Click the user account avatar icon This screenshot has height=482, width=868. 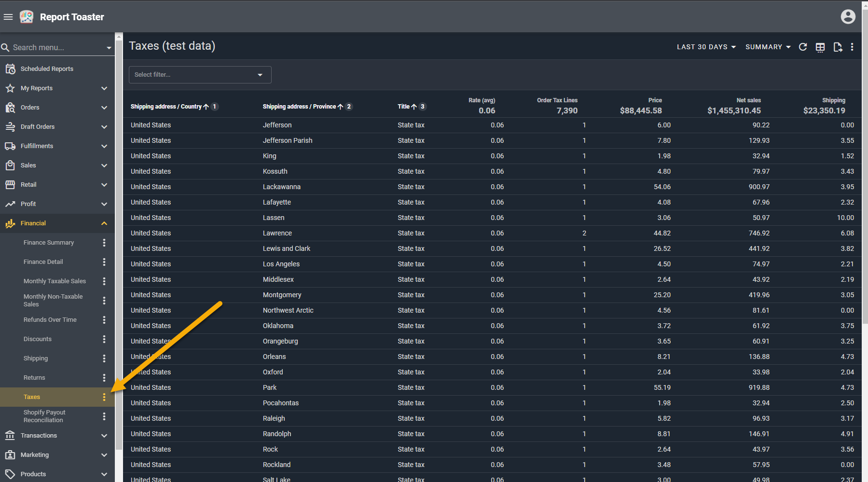click(x=848, y=17)
